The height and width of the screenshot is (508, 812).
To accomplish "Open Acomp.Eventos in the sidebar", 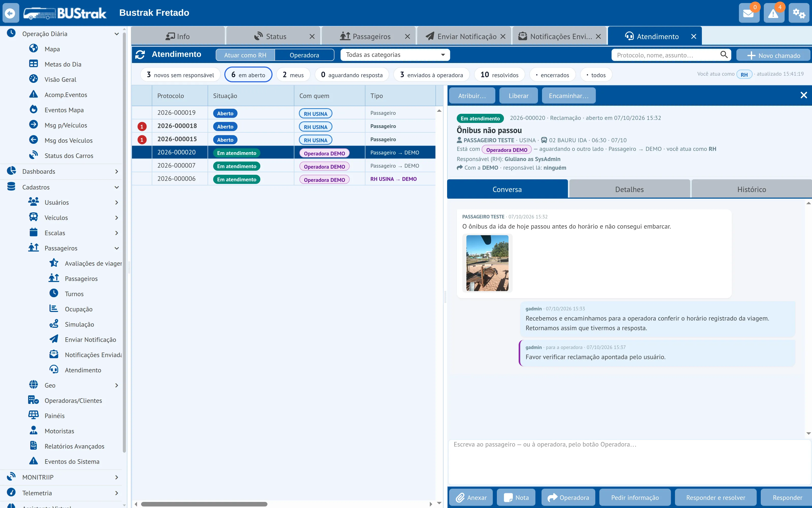I will [x=66, y=95].
